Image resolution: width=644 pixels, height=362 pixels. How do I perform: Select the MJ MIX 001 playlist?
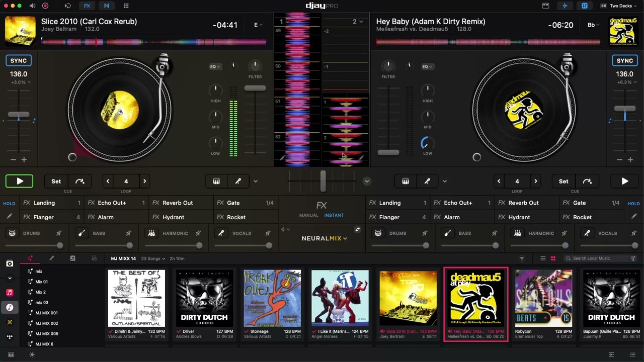click(x=46, y=313)
